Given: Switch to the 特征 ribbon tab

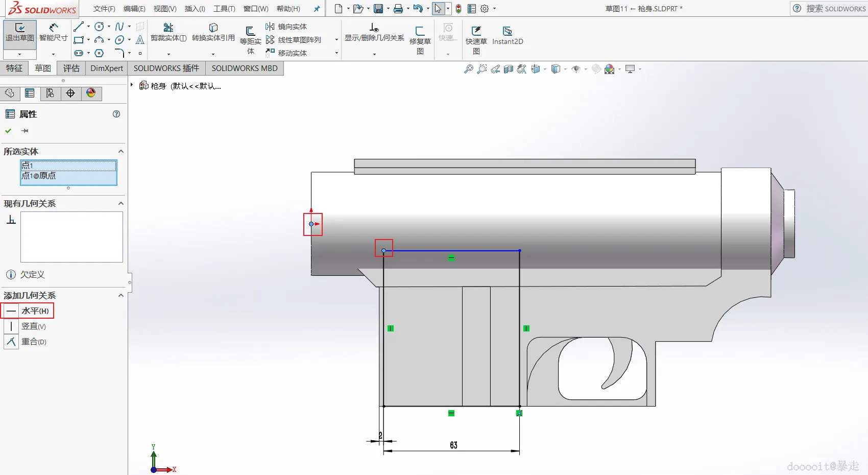Looking at the screenshot, I should click(14, 68).
